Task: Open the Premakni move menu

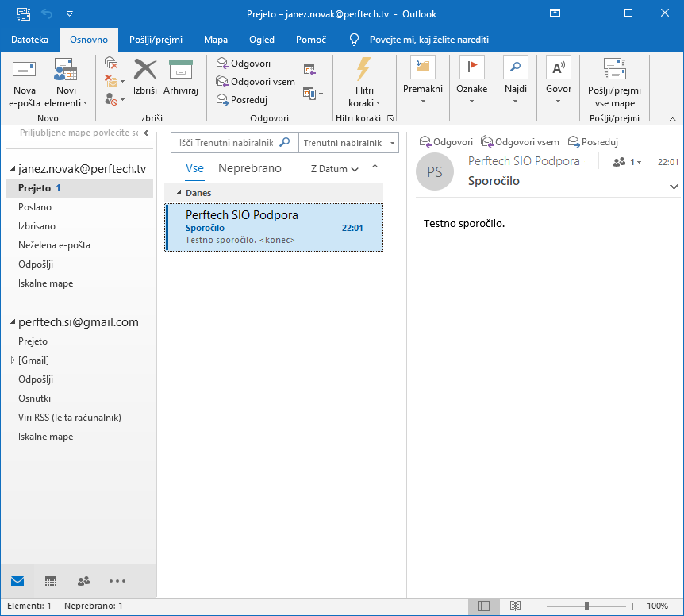Action: (x=423, y=81)
